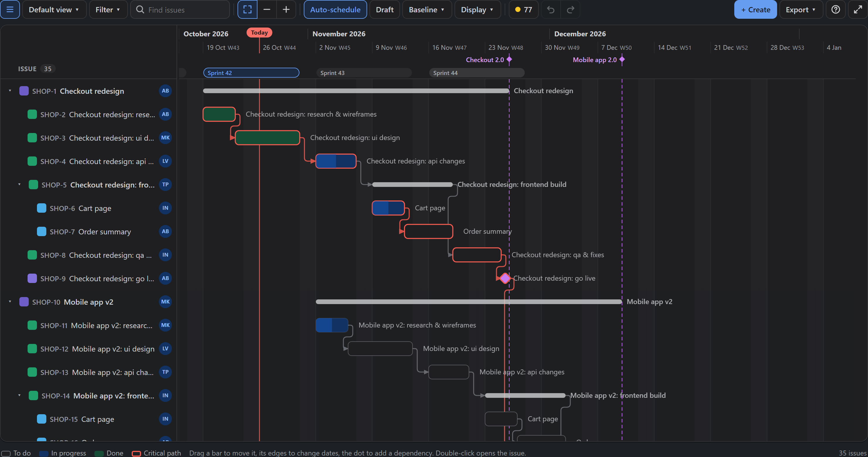Viewport: 868px width, 457px height.
Task: Toggle fullscreen with the expand arrows icon
Action: pos(857,9)
